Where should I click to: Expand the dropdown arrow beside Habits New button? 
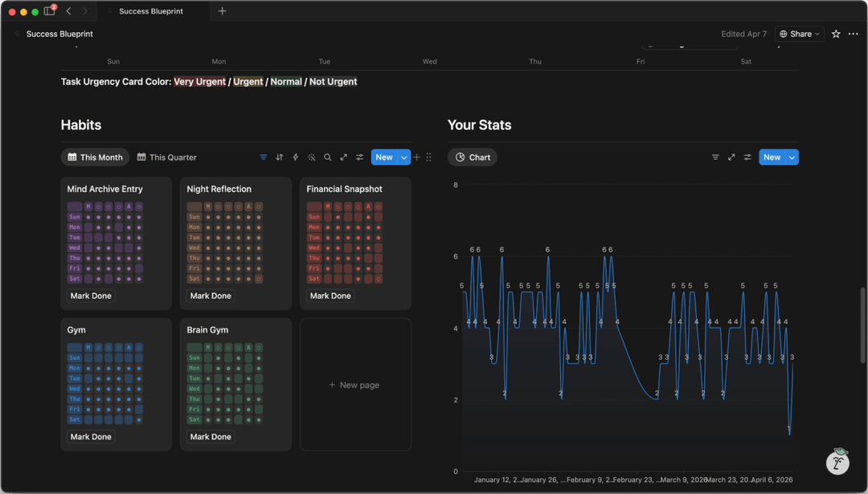click(x=404, y=157)
